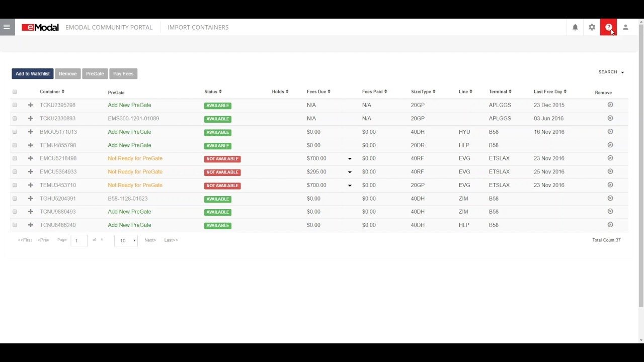
Task: Click the eModal logo
Action: click(x=40, y=27)
